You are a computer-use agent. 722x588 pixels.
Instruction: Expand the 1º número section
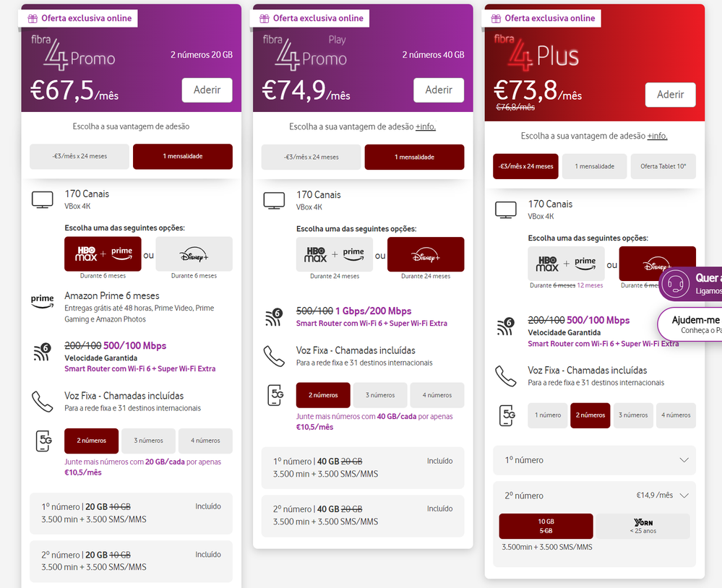(594, 460)
